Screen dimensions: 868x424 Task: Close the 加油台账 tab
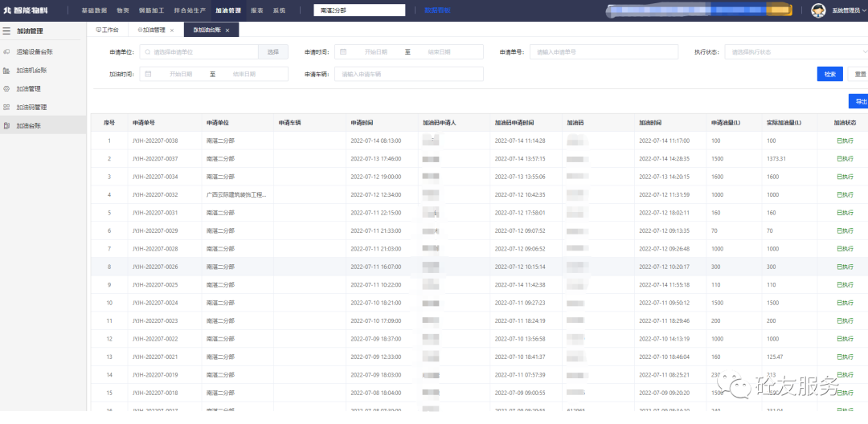(227, 30)
